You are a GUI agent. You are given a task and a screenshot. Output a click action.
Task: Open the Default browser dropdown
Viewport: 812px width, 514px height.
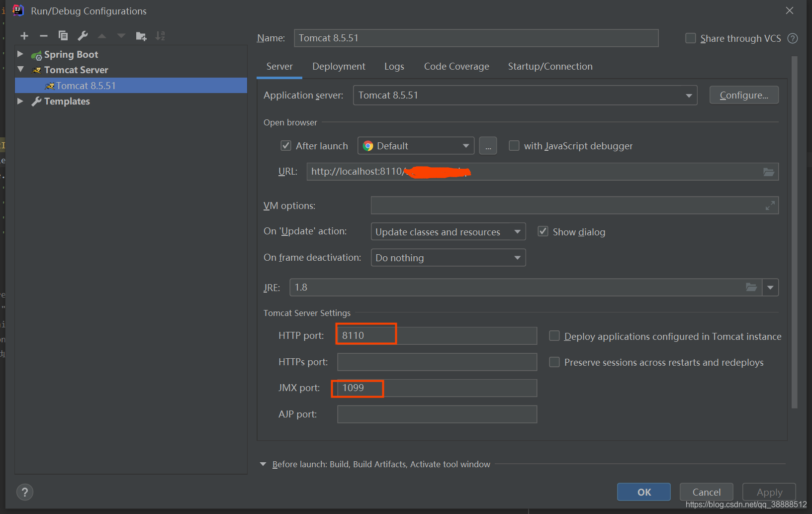tap(416, 146)
